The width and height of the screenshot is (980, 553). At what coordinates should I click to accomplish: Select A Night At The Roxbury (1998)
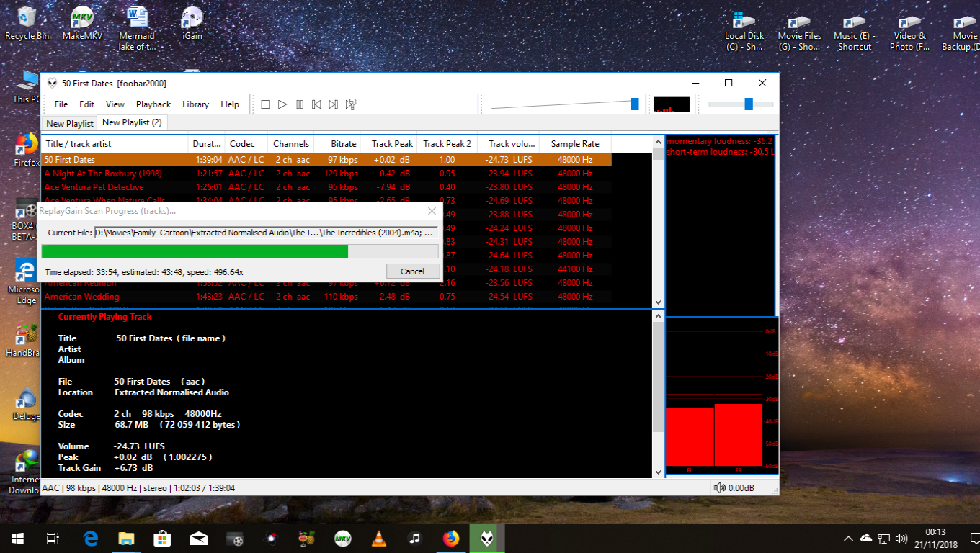pyautogui.click(x=326, y=174)
